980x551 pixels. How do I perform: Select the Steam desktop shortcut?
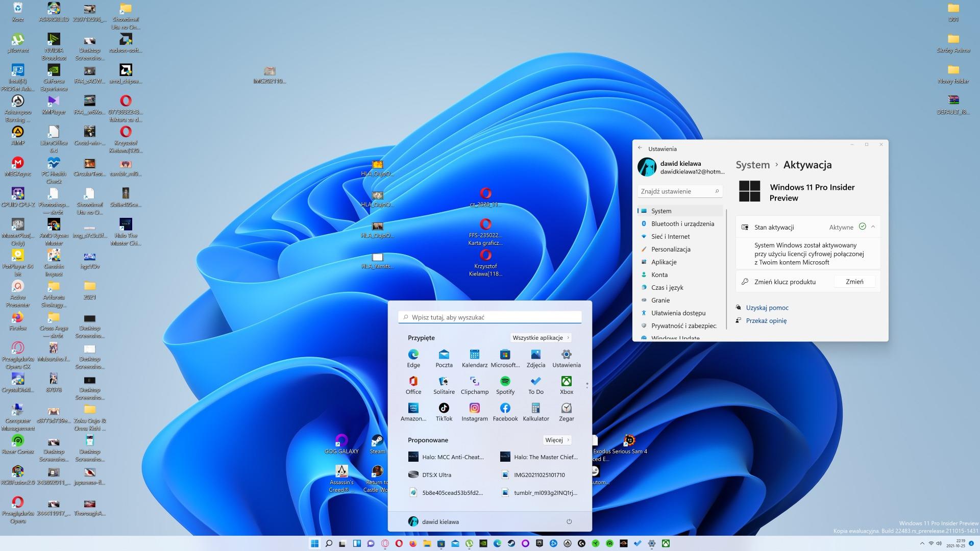click(377, 444)
